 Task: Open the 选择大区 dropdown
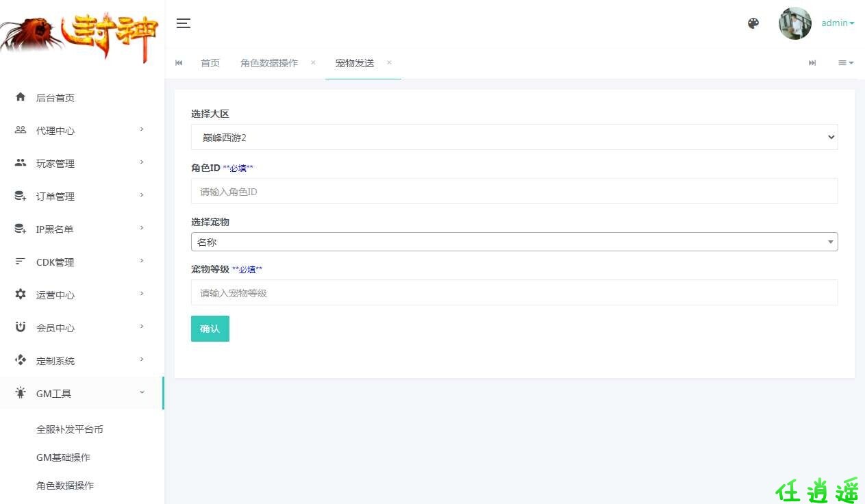[514, 137]
